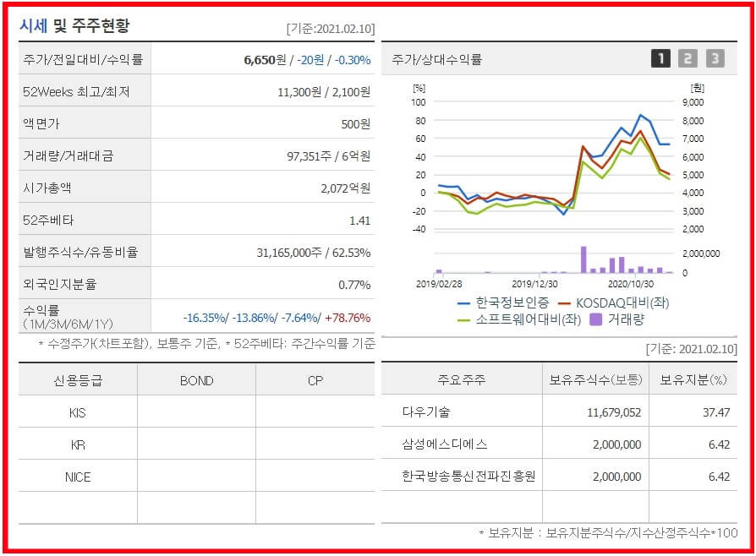Viewport: 756px width, 556px height.
Task: Click the 37.47 ownership percentage
Action: coord(716,413)
